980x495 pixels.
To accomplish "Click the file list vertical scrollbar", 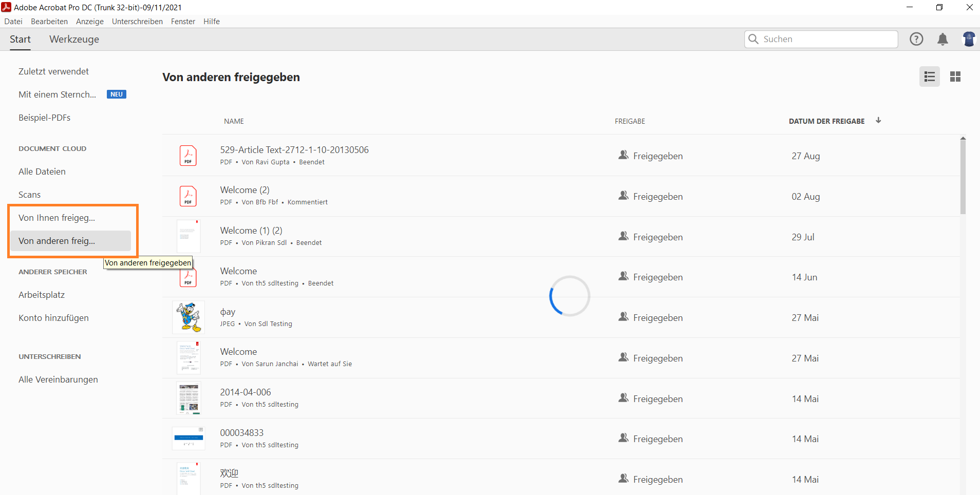I will point(963,178).
